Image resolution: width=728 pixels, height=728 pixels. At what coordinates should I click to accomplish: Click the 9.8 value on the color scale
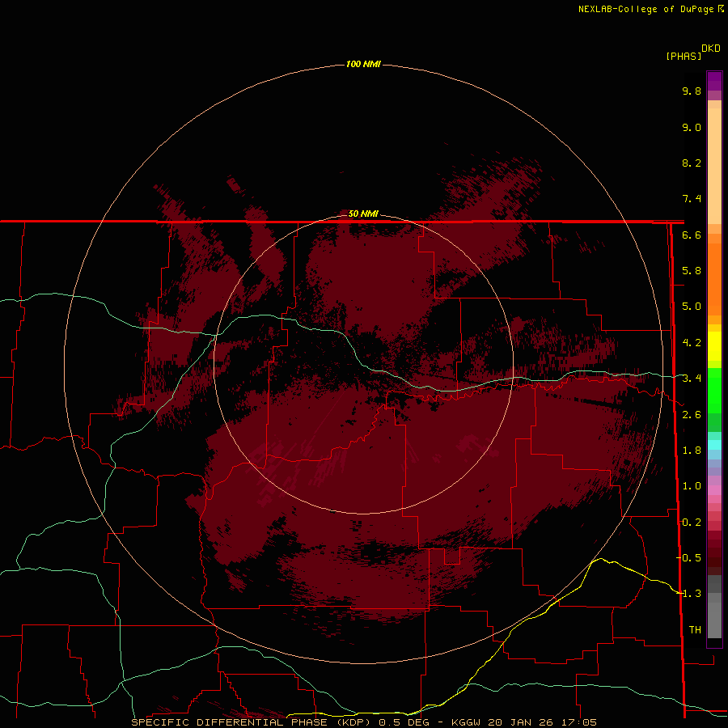coord(692,91)
